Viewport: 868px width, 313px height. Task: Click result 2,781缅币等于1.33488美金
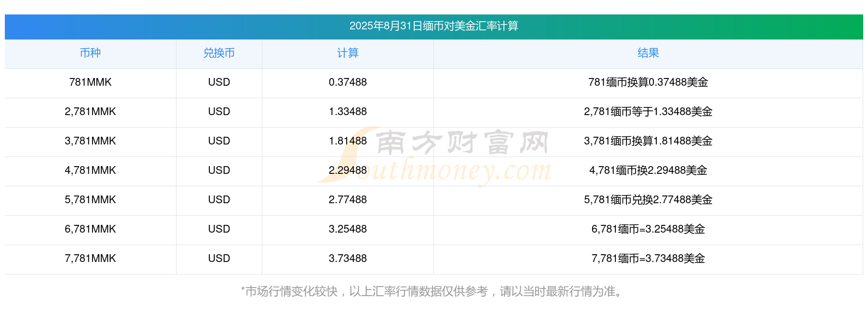pos(648,112)
